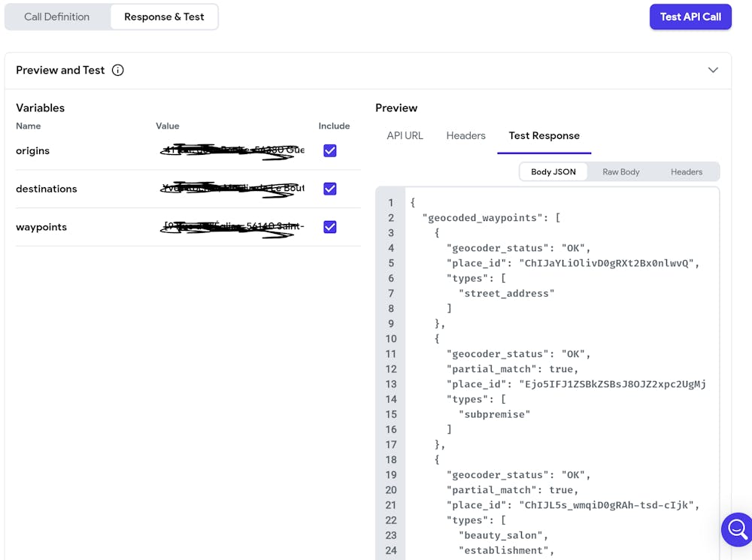Click the "geocoder_status": "OK" text on line 4
This screenshot has width=752, height=560.
(x=518, y=248)
